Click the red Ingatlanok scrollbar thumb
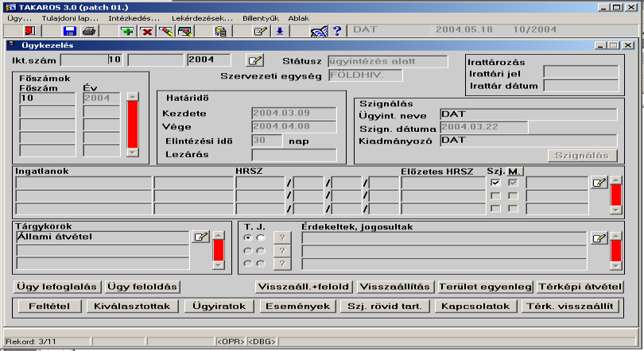The image size is (644, 351). click(x=616, y=195)
